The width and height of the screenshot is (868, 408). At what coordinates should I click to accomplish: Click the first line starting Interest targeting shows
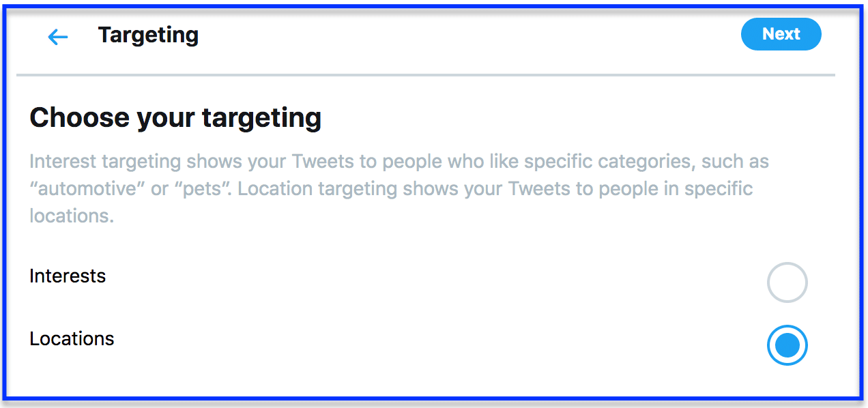(399, 162)
